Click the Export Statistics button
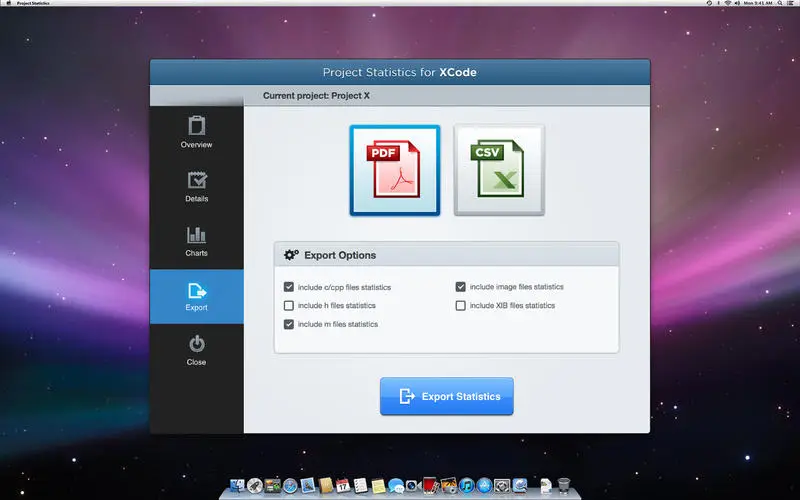 [x=446, y=396]
